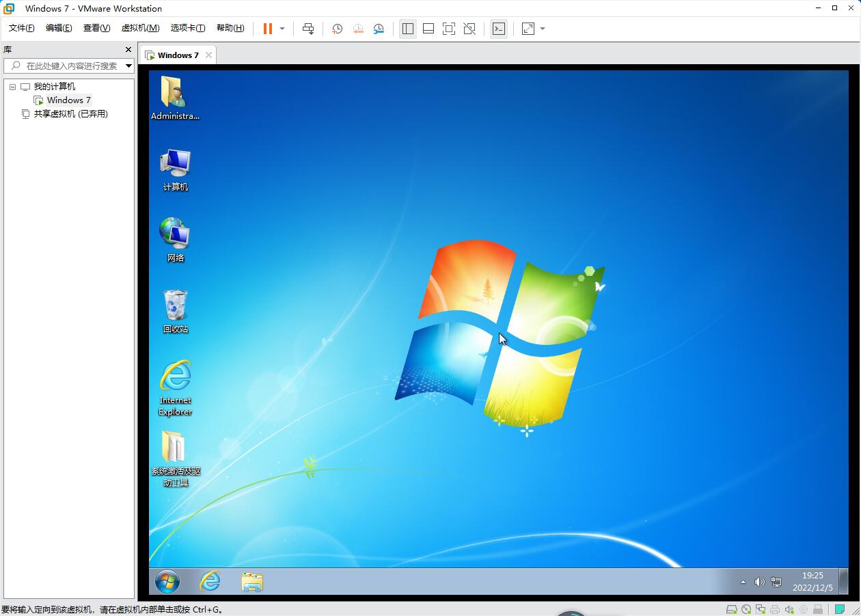Collapse the 我的计算机 tree node
This screenshot has height=616, width=861.
(12, 87)
